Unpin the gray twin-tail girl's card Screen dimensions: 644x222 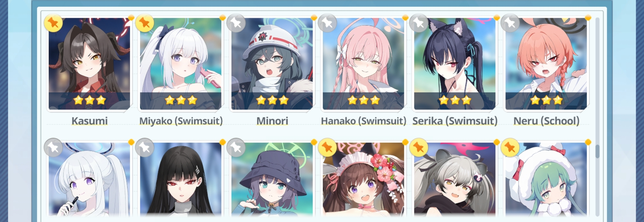419,147
